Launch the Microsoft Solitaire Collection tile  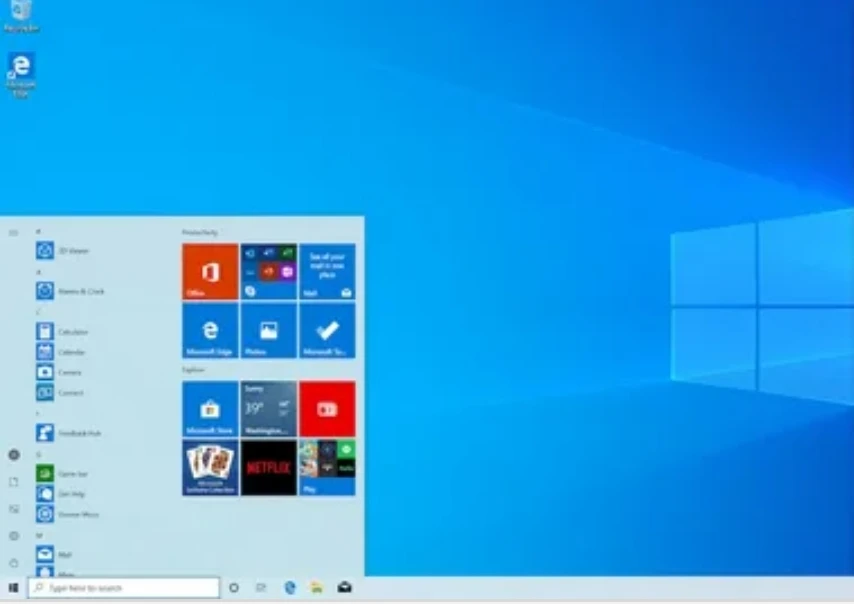click(210, 467)
